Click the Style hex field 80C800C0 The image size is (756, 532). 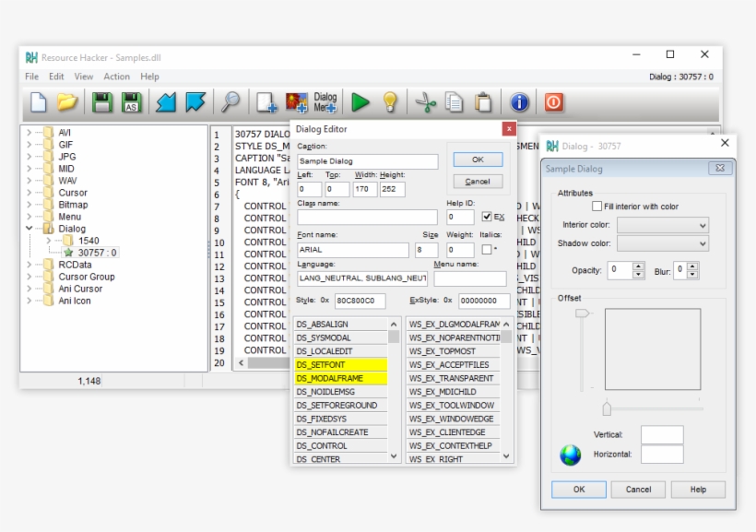click(360, 301)
